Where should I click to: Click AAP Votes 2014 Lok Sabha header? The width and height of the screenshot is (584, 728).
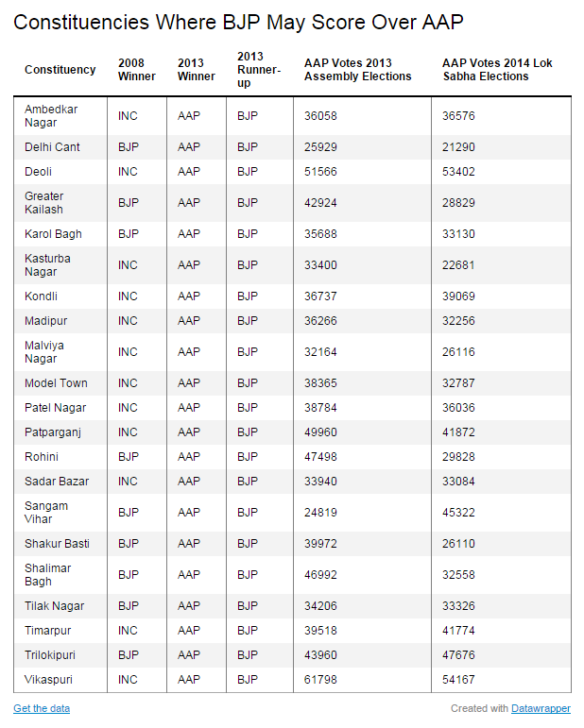(x=497, y=70)
